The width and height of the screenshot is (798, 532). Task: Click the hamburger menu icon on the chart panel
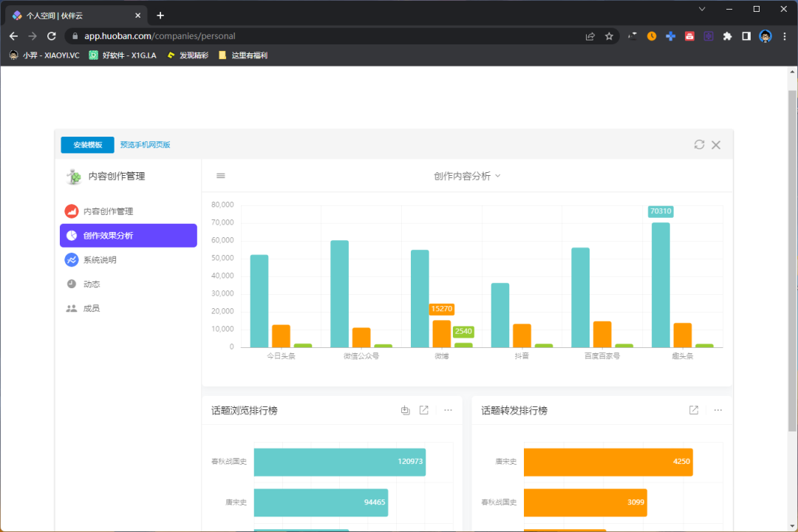click(220, 175)
